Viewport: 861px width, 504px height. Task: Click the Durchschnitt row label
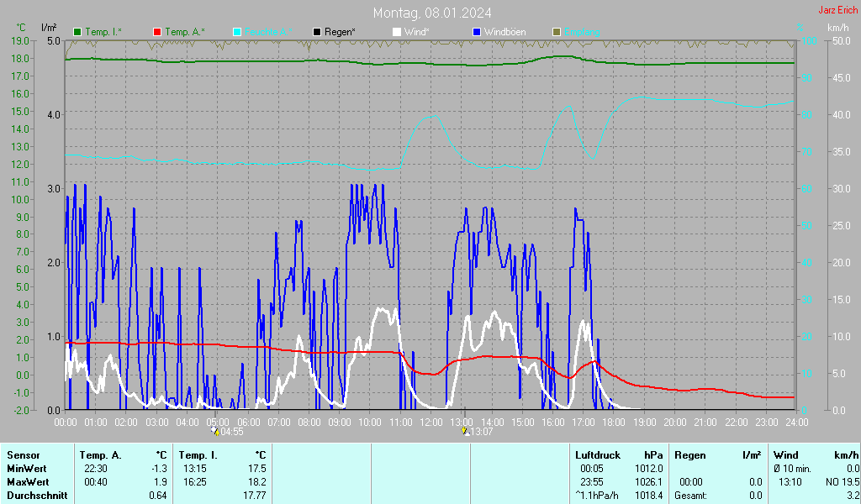click(33, 495)
